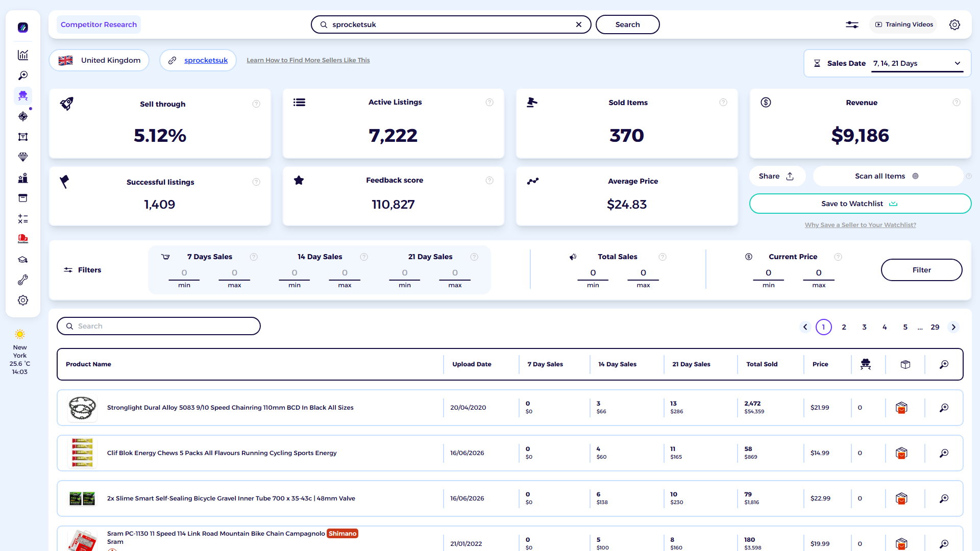Apply the Filter button
The height and width of the screenshot is (551, 980).
[921, 270]
